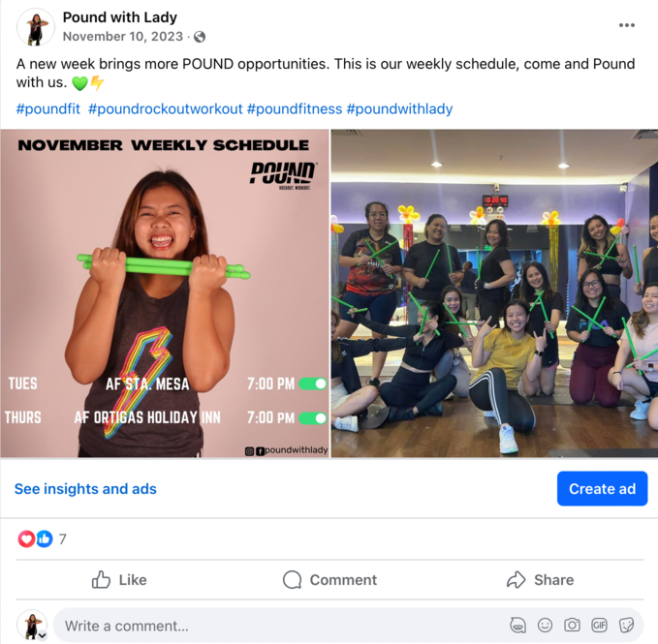Open the emoji picker in comment box
The height and width of the screenshot is (644, 658).
pyautogui.click(x=545, y=626)
